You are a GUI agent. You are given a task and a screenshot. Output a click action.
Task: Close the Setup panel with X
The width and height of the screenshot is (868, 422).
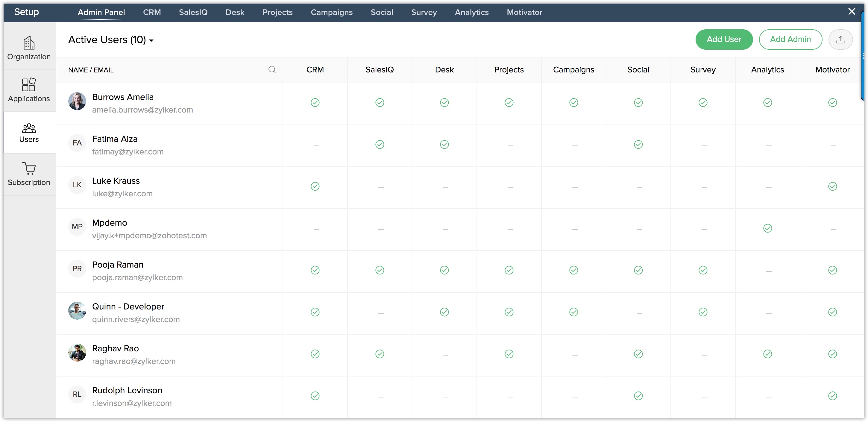click(851, 12)
